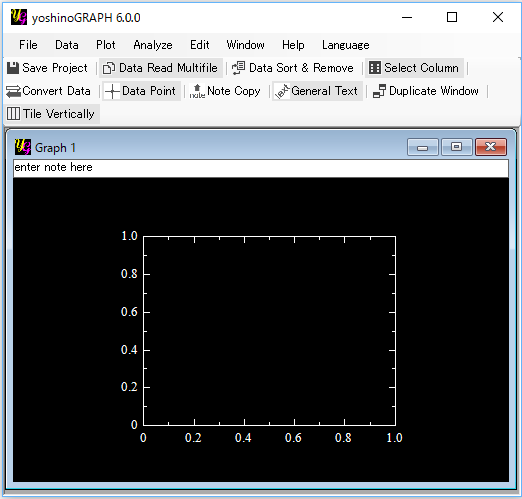Open the Plot menu
This screenshot has width=522, height=499.
tap(106, 45)
